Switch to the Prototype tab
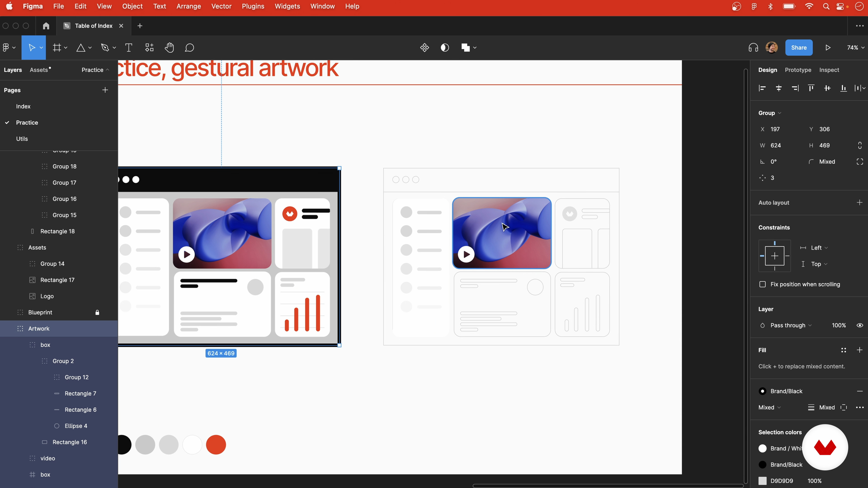This screenshot has width=868, height=488. click(x=797, y=70)
